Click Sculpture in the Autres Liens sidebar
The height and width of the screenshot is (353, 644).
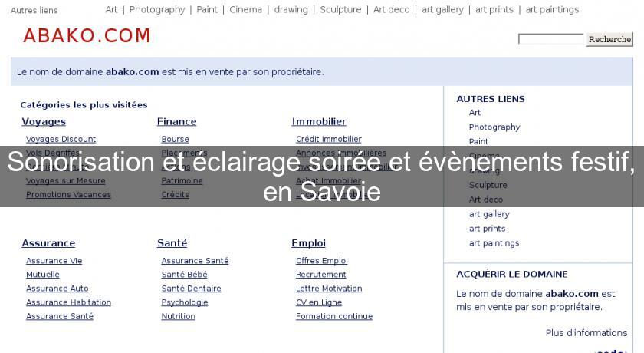pos(488,185)
